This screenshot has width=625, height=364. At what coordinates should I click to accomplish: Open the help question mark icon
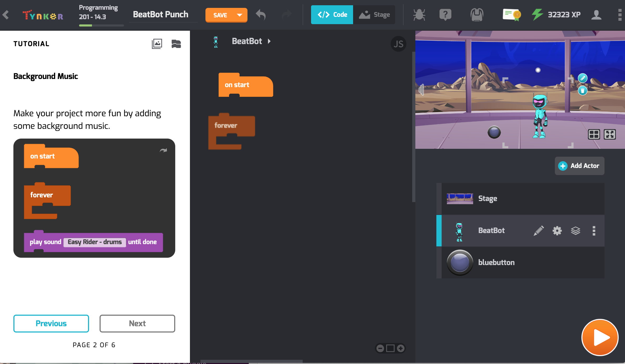[x=445, y=15]
